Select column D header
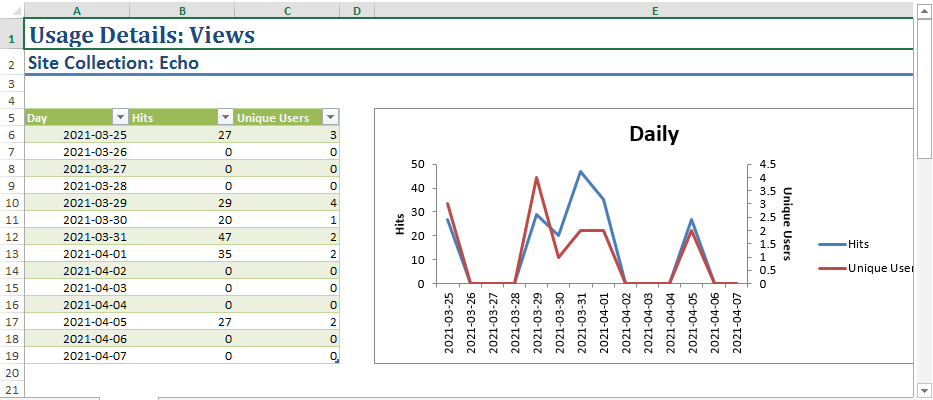This screenshot has height=400, width=933. pos(356,10)
